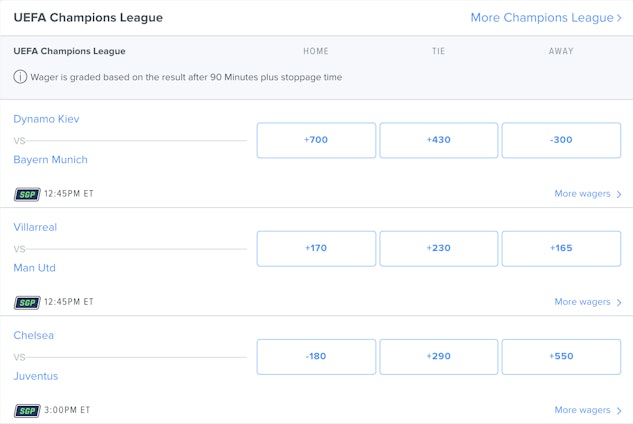Viewport: 633px width, 424px height.
Task: Select Juventus away odds +550
Action: [x=561, y=356]
